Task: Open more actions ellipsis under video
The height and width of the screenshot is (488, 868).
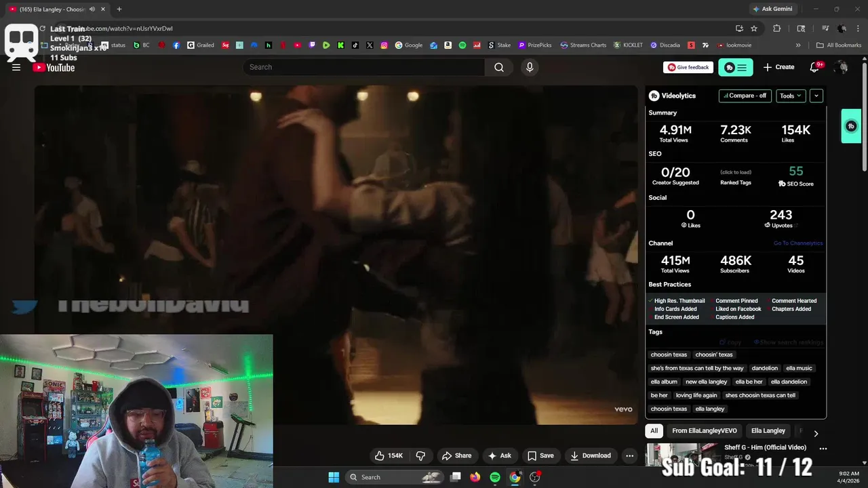Action: point(629,455)
